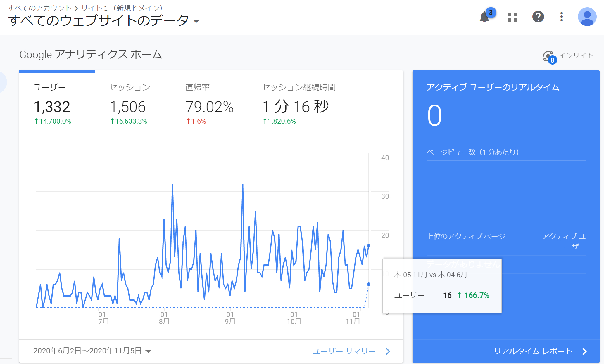Select the latest data point on the chart

tap(369, 246)
